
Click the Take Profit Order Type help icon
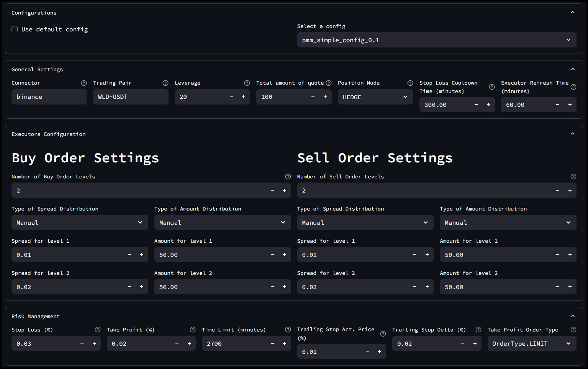click(573, 330)
